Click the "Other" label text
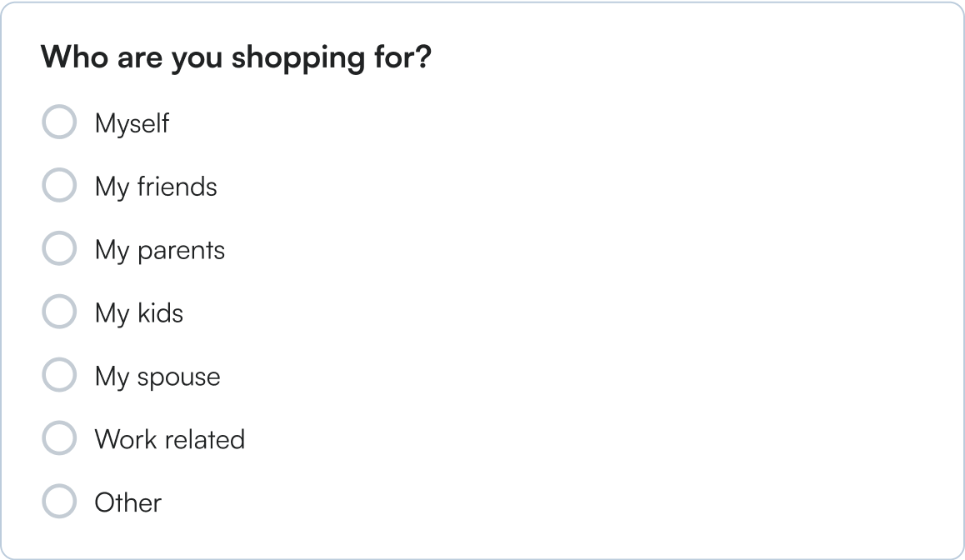Viewport: 965px width, 560px height. click(129, 502)
